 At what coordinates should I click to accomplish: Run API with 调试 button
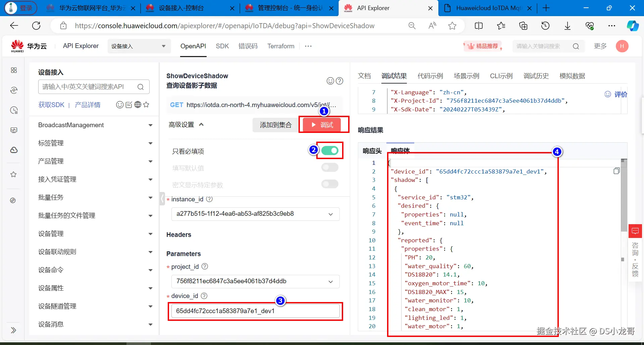(x=322, y=125)
